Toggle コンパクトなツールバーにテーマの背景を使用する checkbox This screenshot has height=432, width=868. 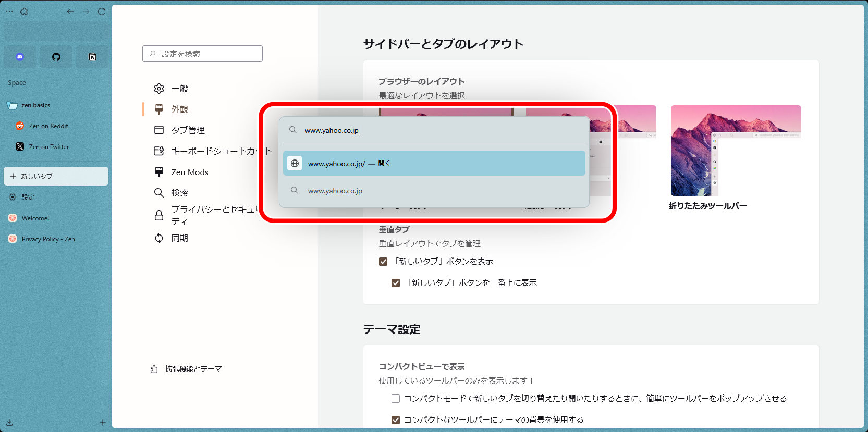[396, 420]
